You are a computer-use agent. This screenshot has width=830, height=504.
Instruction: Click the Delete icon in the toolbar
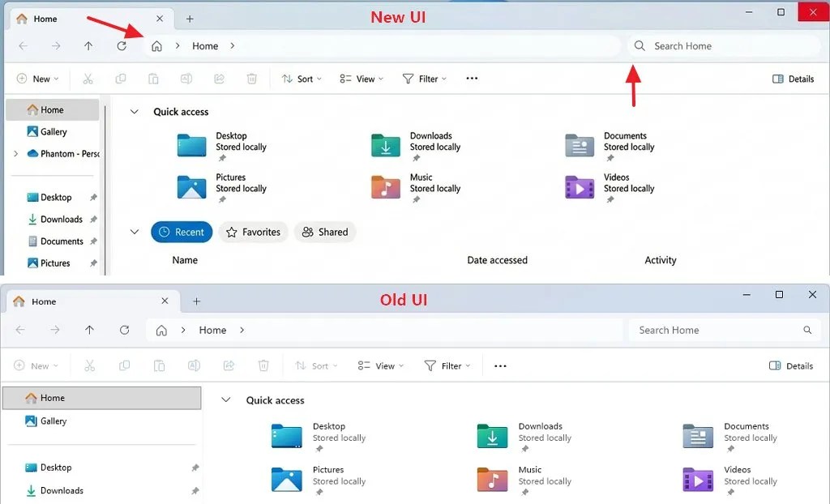pos(251,79)
